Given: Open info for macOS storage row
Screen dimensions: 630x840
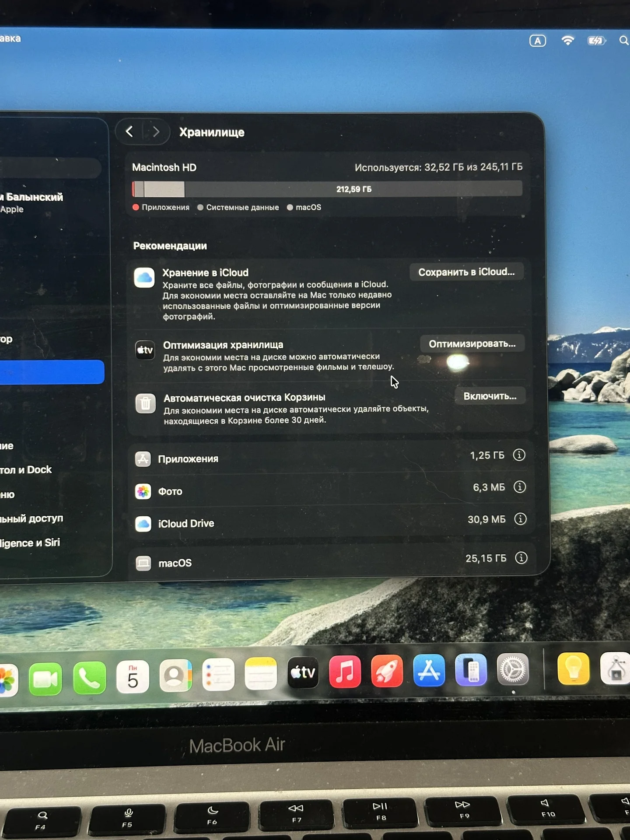Looking at the screenshot, I should 521,558.
